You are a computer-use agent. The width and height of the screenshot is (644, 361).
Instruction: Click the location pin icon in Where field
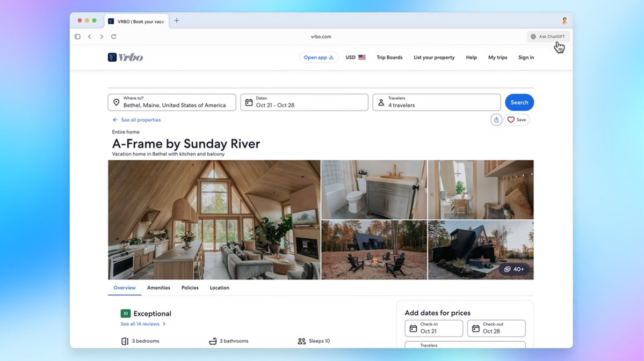click(x=116, y=102)
